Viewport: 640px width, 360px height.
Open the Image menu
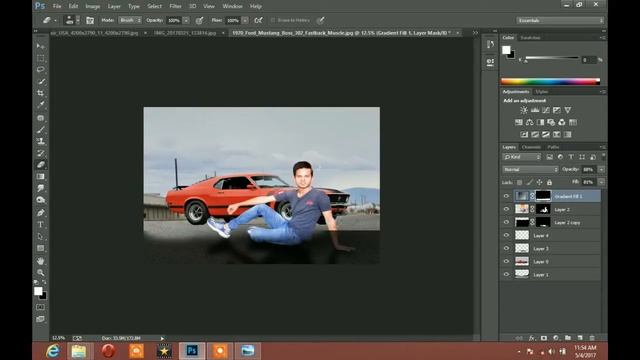[93, 7]
